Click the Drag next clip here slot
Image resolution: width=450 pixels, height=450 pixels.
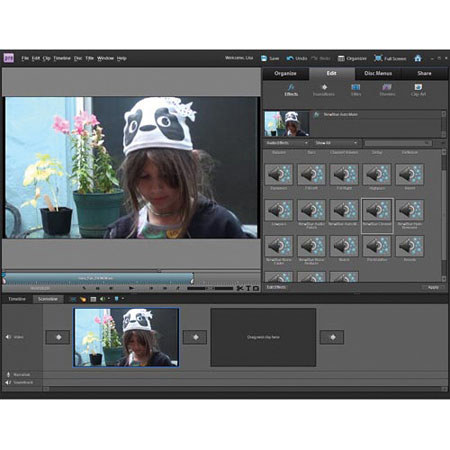click(263, 337)
